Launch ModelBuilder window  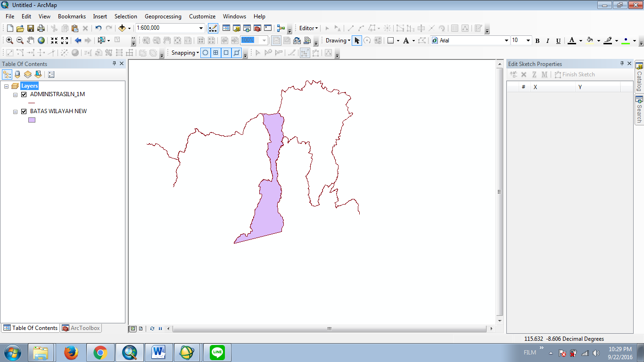tap(281, 28)
